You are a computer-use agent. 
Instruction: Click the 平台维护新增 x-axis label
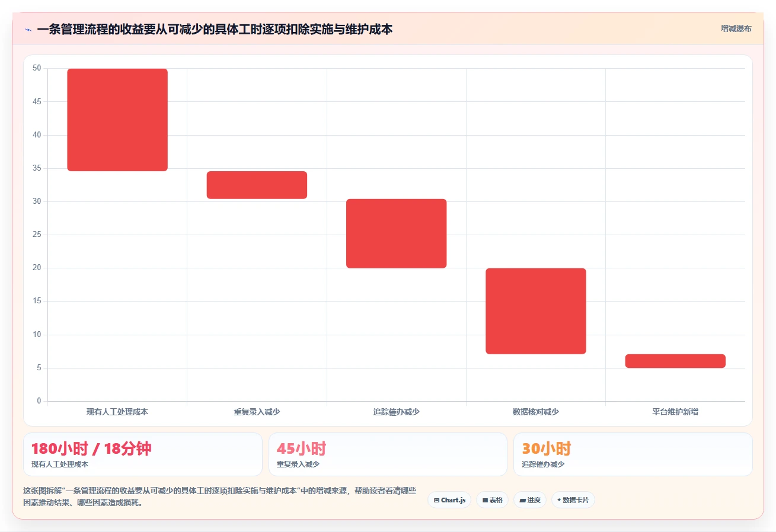coord(675,412)
